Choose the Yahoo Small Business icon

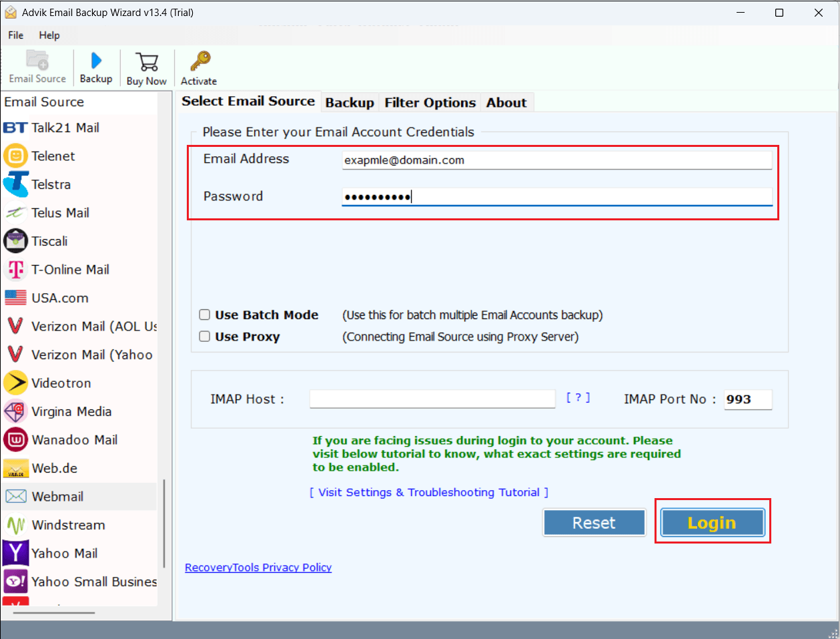click(x=15, y=582)
